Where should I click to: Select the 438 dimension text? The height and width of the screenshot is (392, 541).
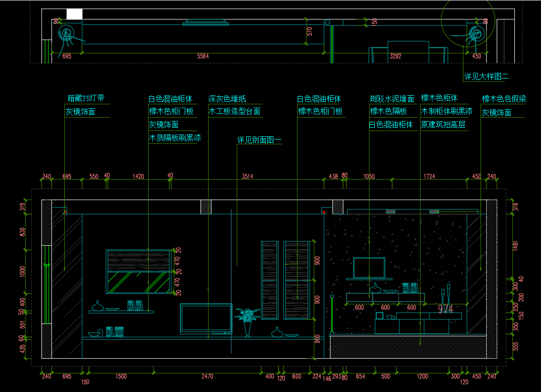[333, 176]
